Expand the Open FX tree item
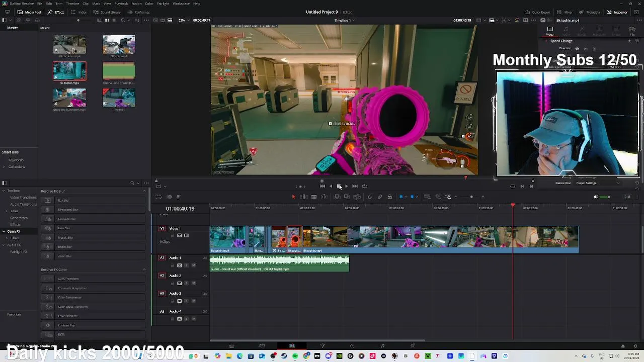 point(4,231)
